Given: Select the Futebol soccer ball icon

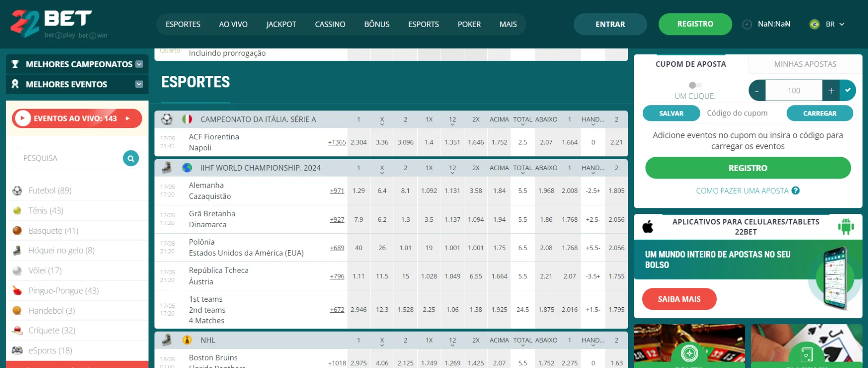Looking at the screenshot, I should point(17,190).
